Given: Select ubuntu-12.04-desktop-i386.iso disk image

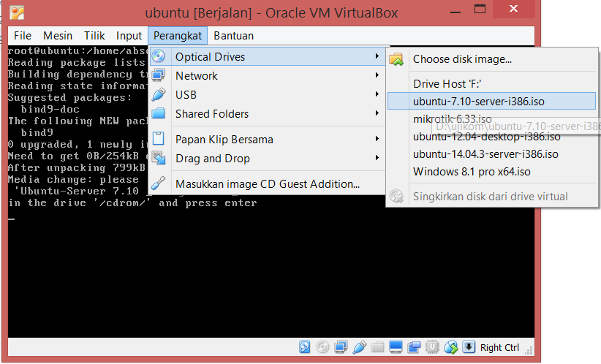Looking at the screenshot, I should click(492, 137).
